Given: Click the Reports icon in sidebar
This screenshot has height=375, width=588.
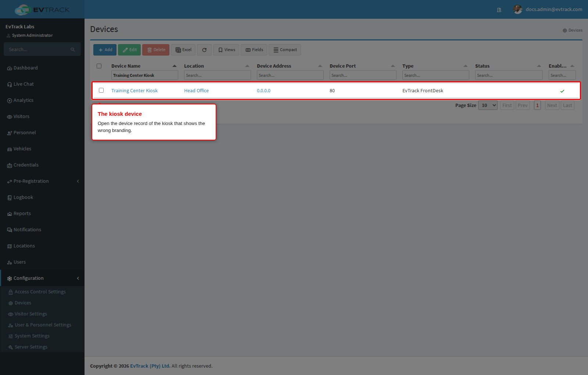Looking at the screenshot, I should point(10,214).
